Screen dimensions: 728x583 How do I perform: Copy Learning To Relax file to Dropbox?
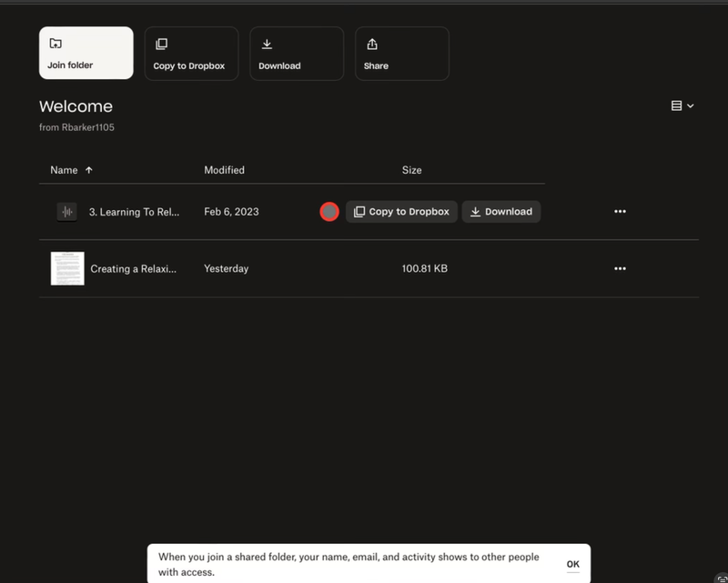point(401,212)
